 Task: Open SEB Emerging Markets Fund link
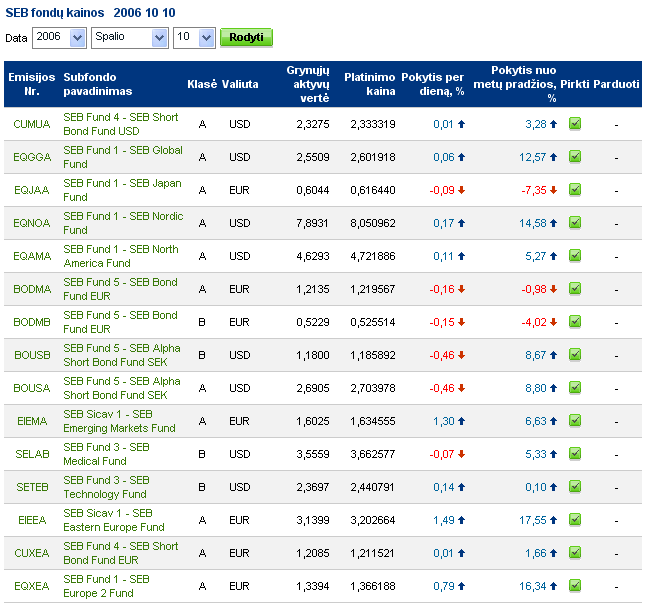click(120, 421)
